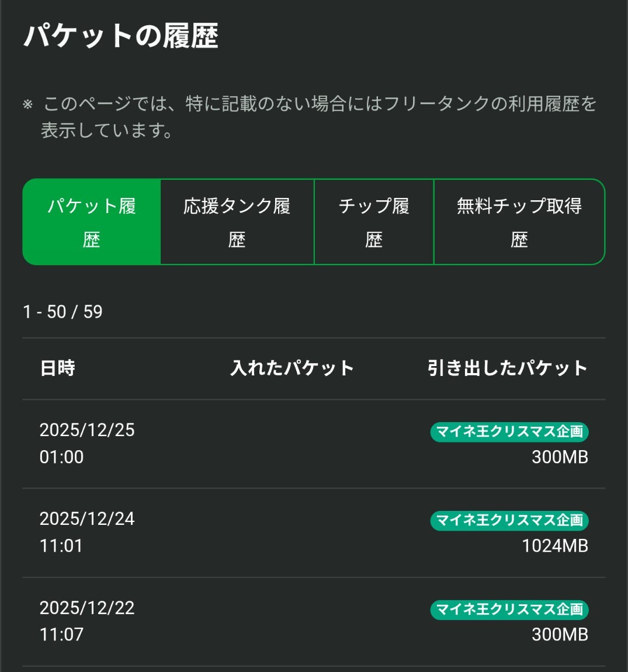Click the マイネ王クリスマス企画 badge for 12/24
This screenshot has width=628, height=672.
[509, 520]
